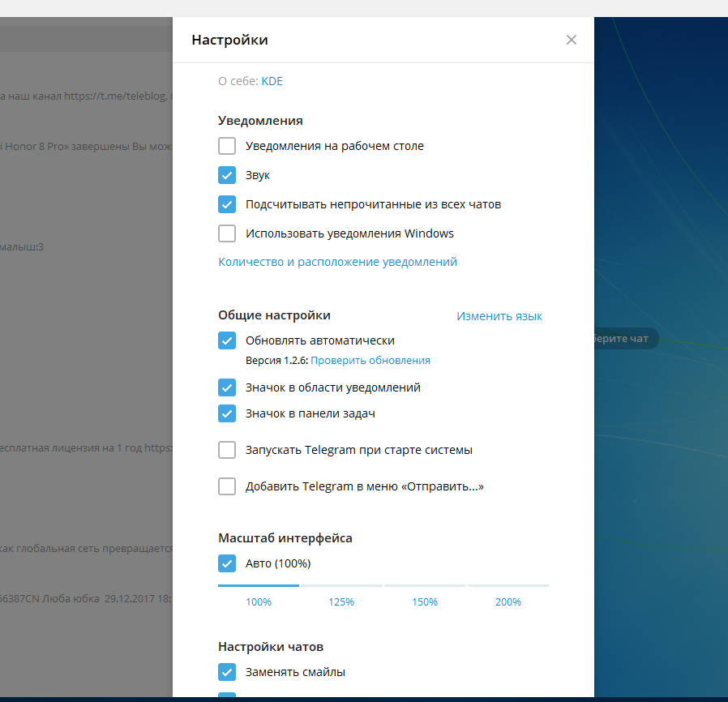Click Проверить обновления link
The height and width of the screenshot is (702, 728).
click(x=370, y=360)
